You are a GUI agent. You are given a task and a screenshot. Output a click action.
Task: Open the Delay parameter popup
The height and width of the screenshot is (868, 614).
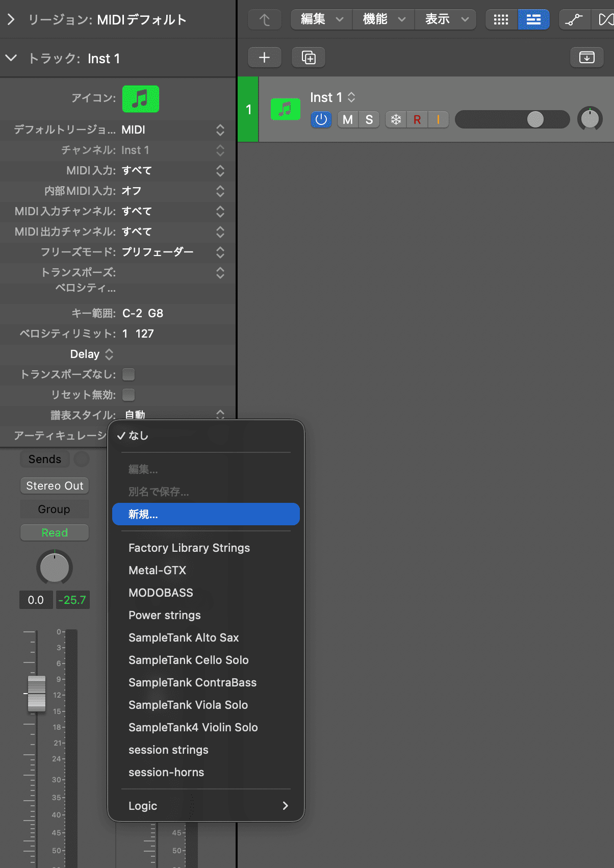92,354
